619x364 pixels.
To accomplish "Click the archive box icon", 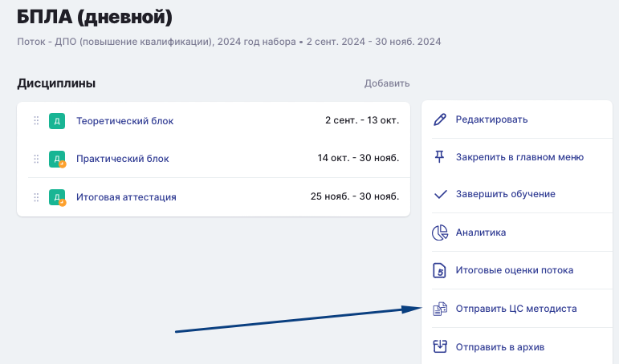I will click(439, 347).
